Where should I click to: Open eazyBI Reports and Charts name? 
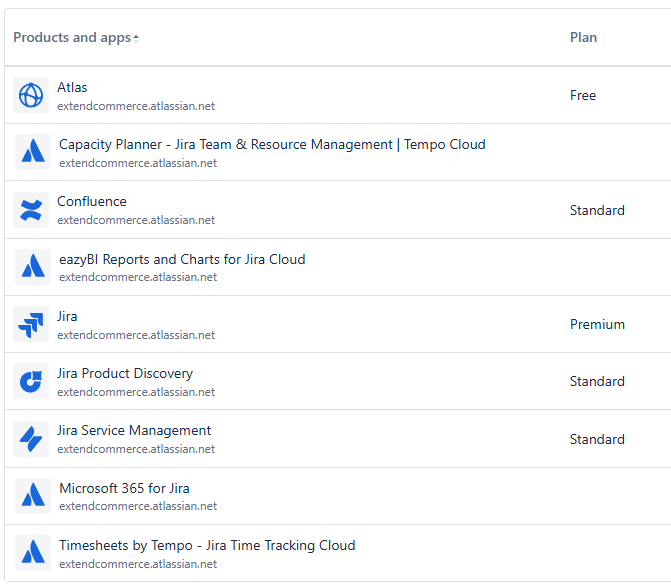[x=182, y=260]
